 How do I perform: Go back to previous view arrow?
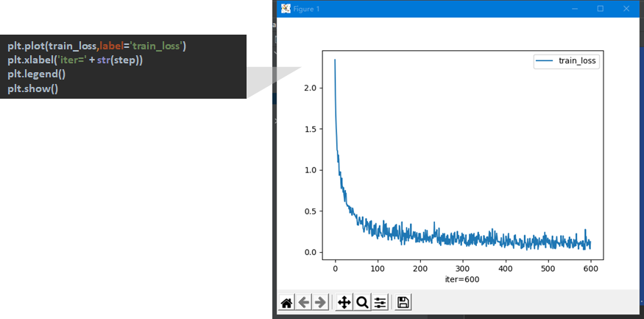[x=304, y=302]
